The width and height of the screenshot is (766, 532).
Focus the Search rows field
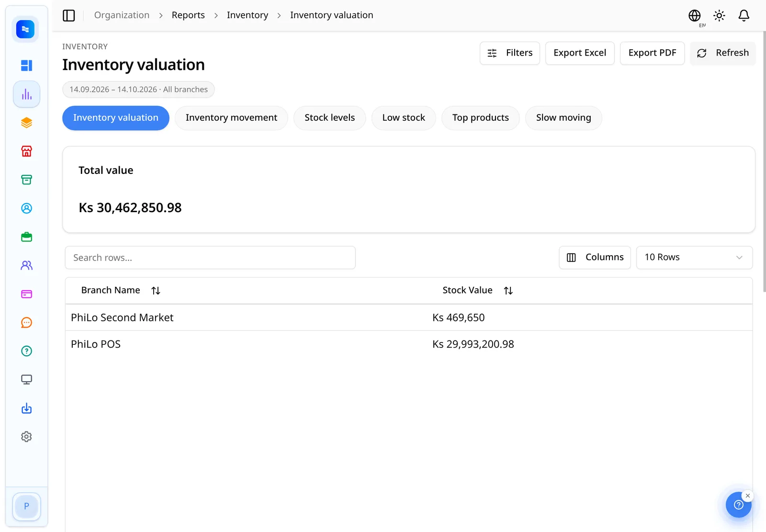(210, 258)
